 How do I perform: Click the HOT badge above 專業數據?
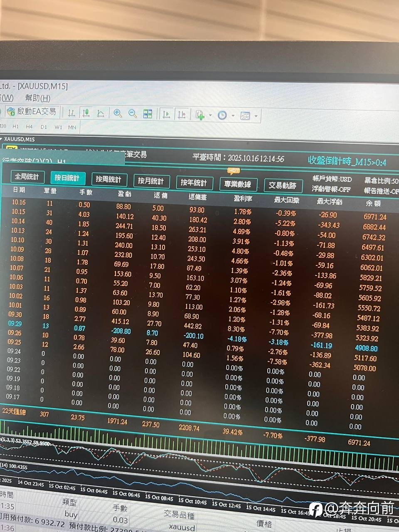coord(234,170)
